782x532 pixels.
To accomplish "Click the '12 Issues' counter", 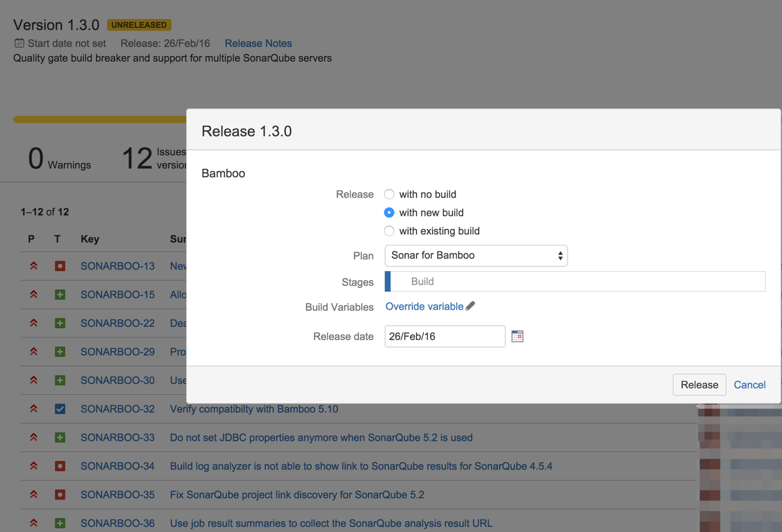I will click(x=154, y=158).
